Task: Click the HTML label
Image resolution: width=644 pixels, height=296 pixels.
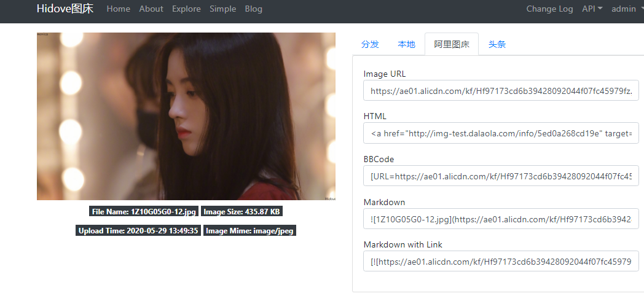Action: coord(375,116)
